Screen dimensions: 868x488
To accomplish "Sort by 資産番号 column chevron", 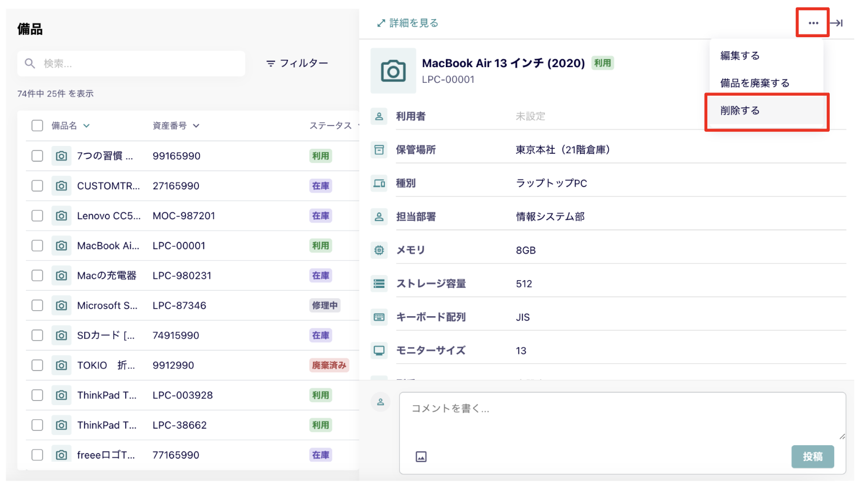I will coord(196,126).
